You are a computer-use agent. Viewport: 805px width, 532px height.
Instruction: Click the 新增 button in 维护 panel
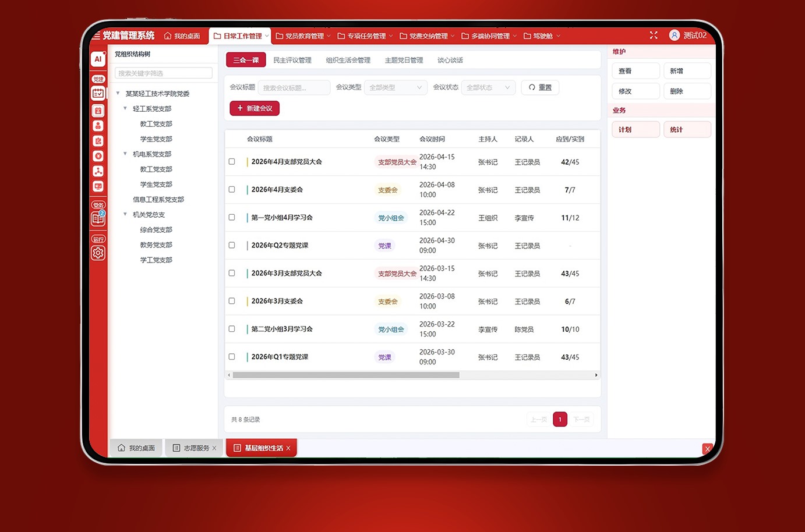[x=687, y=71]
